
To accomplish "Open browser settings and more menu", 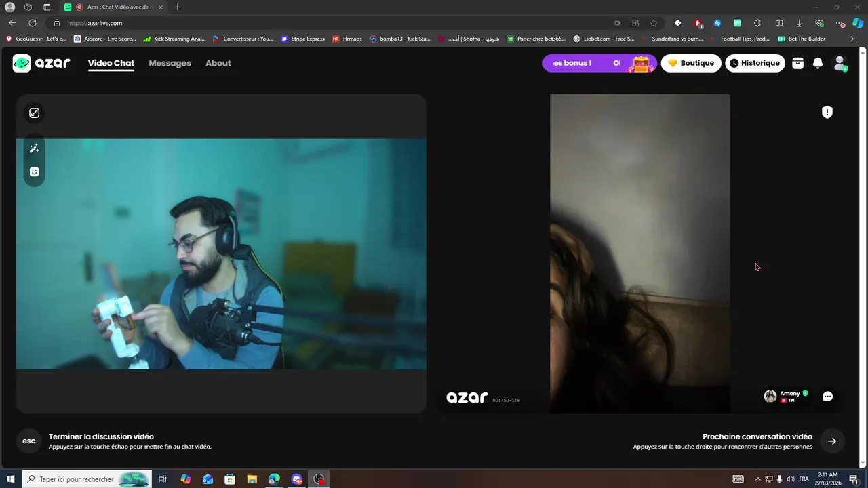I will click(840, 23).
